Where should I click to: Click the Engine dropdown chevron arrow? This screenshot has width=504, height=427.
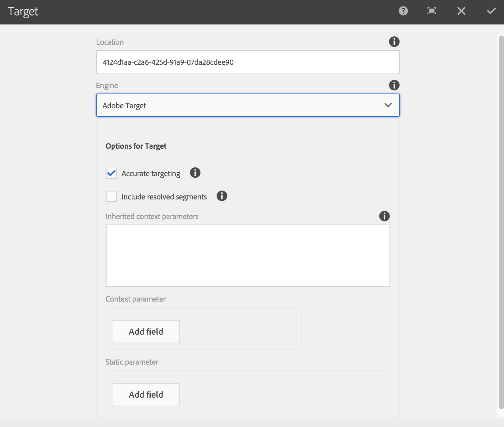388,106
